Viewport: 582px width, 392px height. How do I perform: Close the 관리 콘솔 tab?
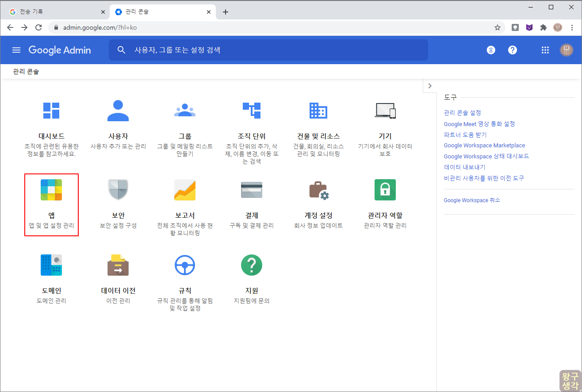point(209,12)
